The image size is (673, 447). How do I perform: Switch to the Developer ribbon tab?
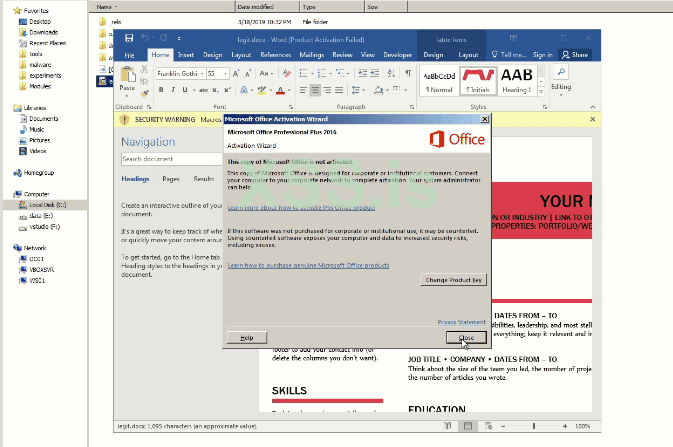point(397,55)
